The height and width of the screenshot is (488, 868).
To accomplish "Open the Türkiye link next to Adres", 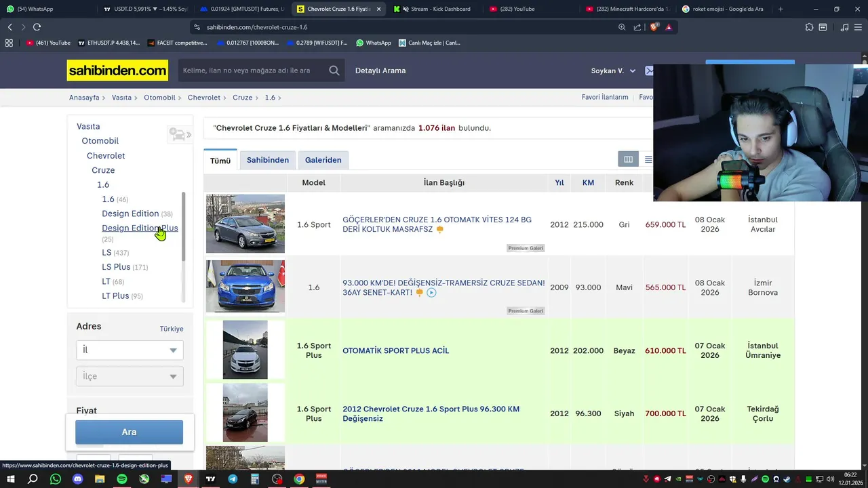I will point(172,329).
